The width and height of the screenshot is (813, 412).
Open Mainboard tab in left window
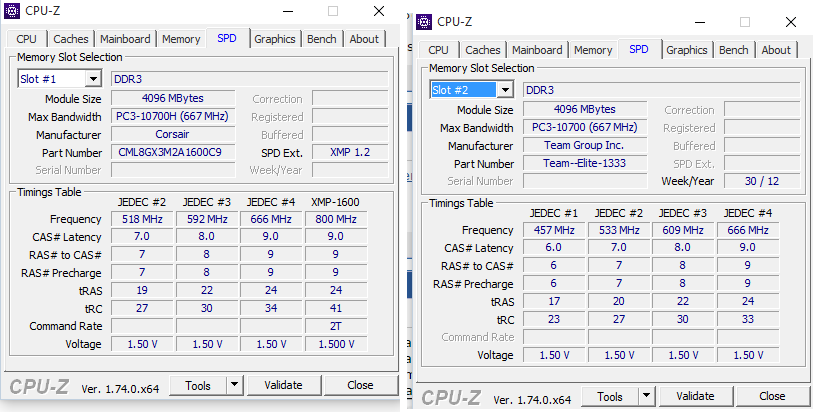[x=125, y=39]
